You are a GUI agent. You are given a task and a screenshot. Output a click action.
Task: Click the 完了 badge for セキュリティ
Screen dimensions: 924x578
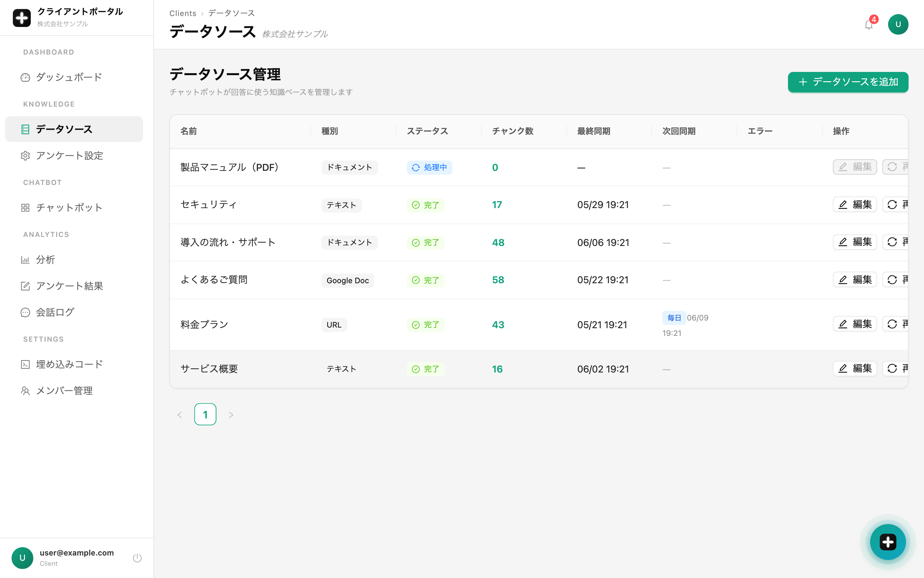tap(425, 205)
